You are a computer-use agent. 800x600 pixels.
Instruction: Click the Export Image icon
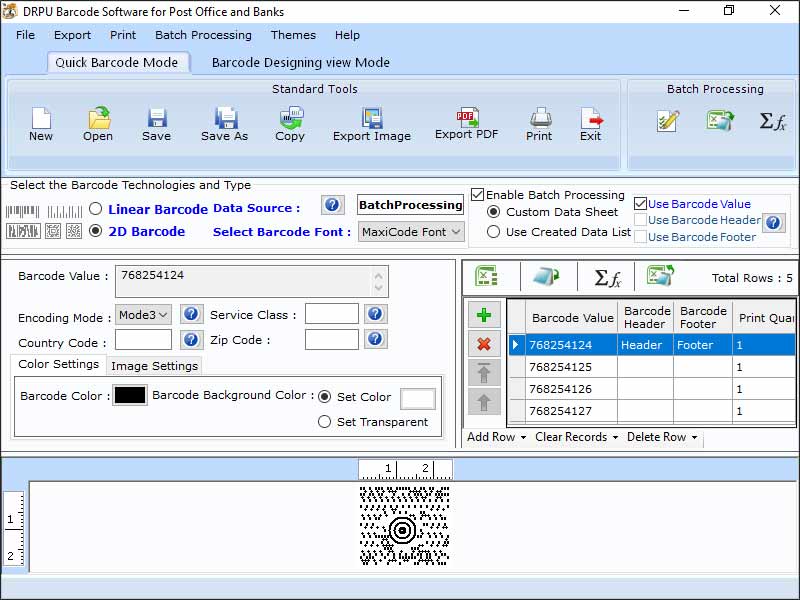click(x=372, y=119)
